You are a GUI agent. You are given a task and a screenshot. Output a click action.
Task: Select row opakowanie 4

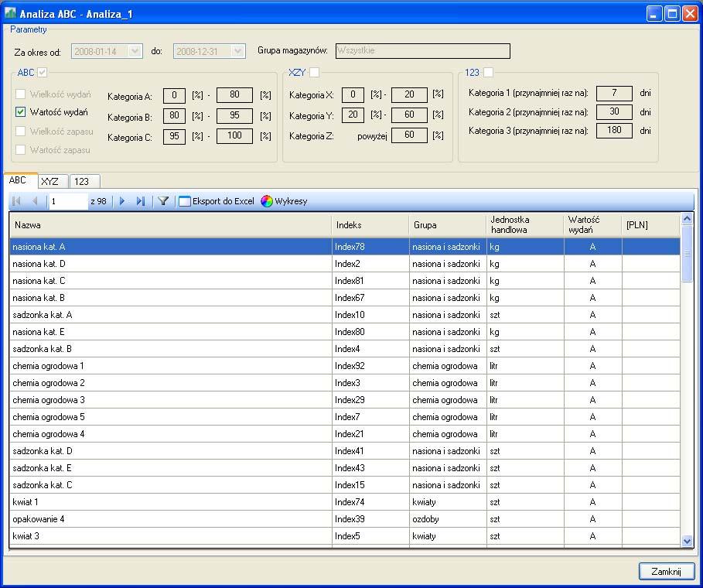click(345, 519)
